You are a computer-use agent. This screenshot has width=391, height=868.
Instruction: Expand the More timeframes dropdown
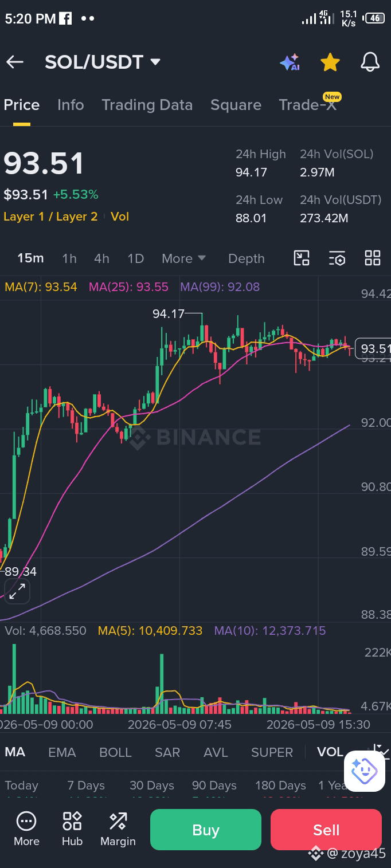183,258
